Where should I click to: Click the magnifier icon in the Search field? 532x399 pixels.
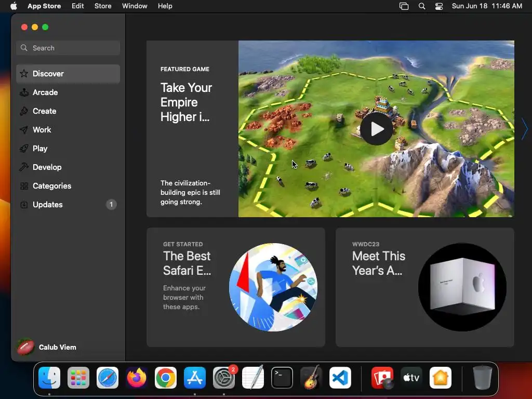(24, 48)
